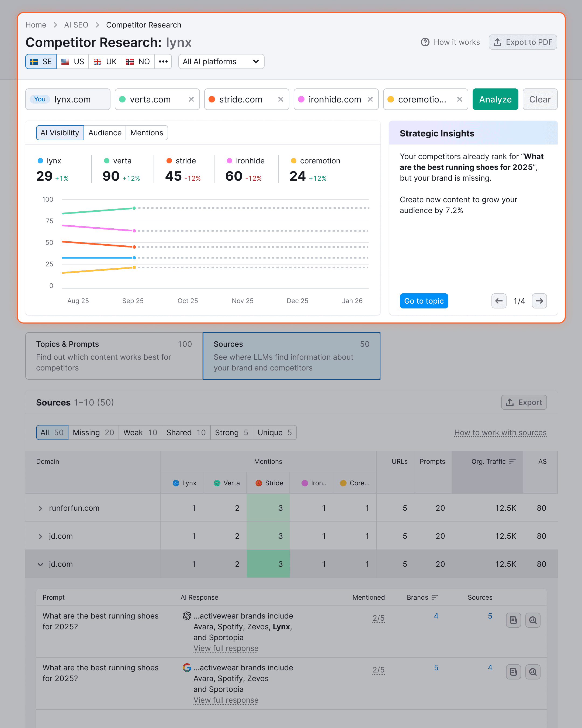Click mentioned 2/5 in first prompt
Screen dimensions: 582x728
[x=379, y=618]
